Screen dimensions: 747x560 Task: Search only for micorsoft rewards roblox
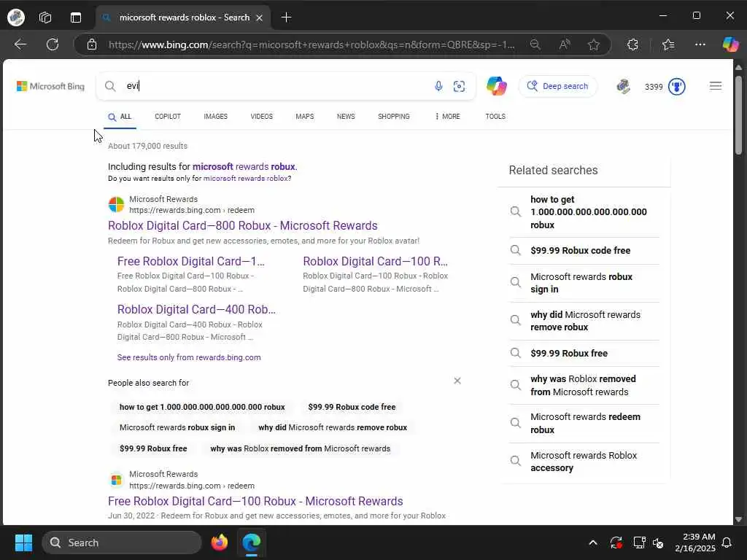tap(246, 179)
